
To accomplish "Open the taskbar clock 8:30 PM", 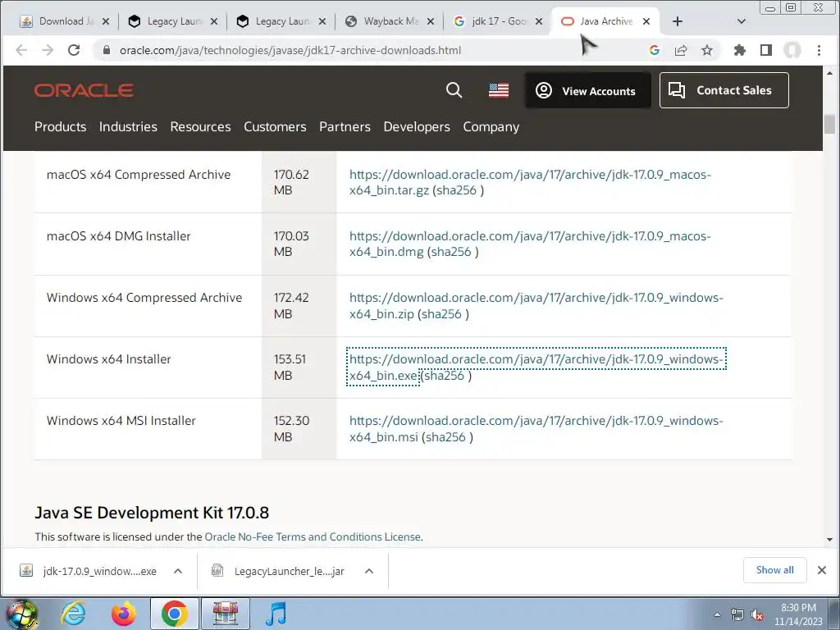I will (798, 614).
